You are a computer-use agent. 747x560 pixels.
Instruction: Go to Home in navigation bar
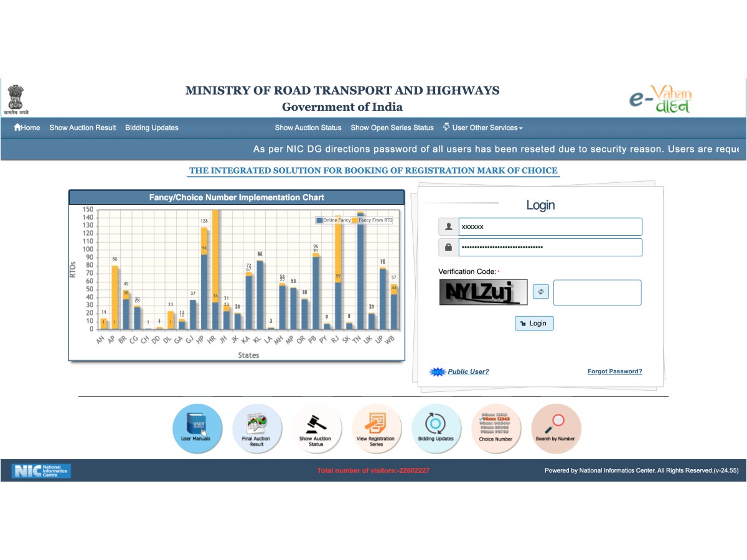tap(27, 128)
